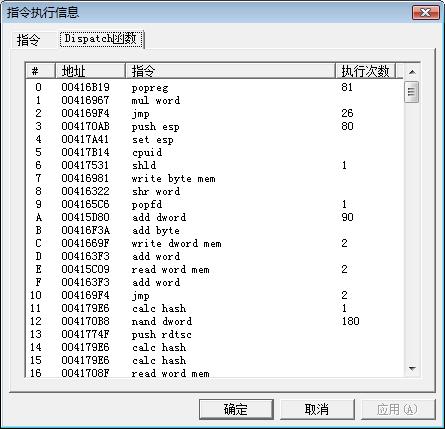The width and height of the screenshot is (445, 429).
Task: Select the 'nand dword' instruction row
Action: [x=214, y=321]
